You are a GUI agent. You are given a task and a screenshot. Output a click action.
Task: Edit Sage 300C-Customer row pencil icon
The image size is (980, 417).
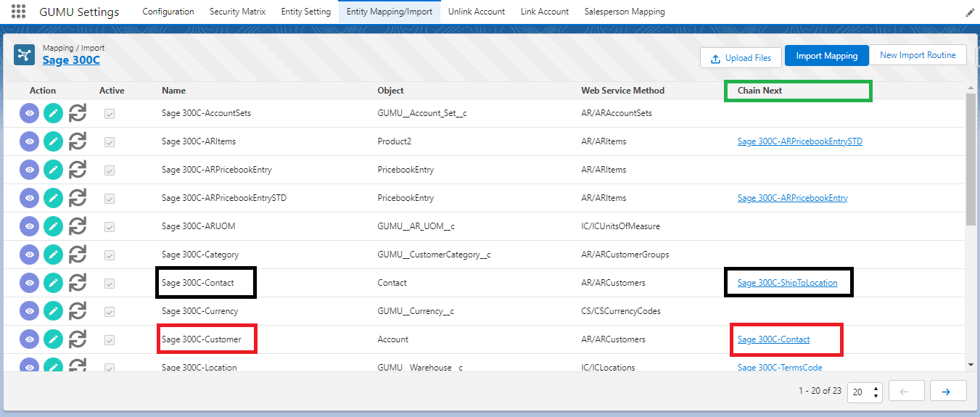(x=53, y=340)
